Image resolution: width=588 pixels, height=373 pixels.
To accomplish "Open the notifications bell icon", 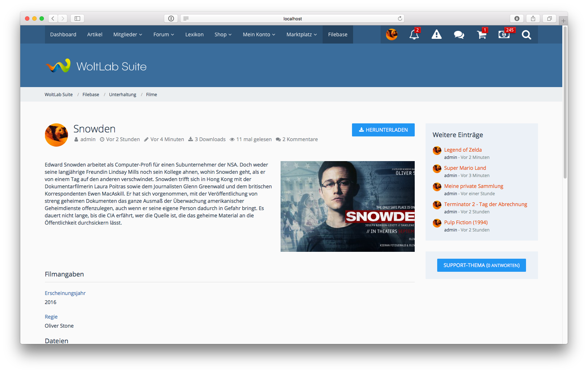I will [x=414, y=34].
